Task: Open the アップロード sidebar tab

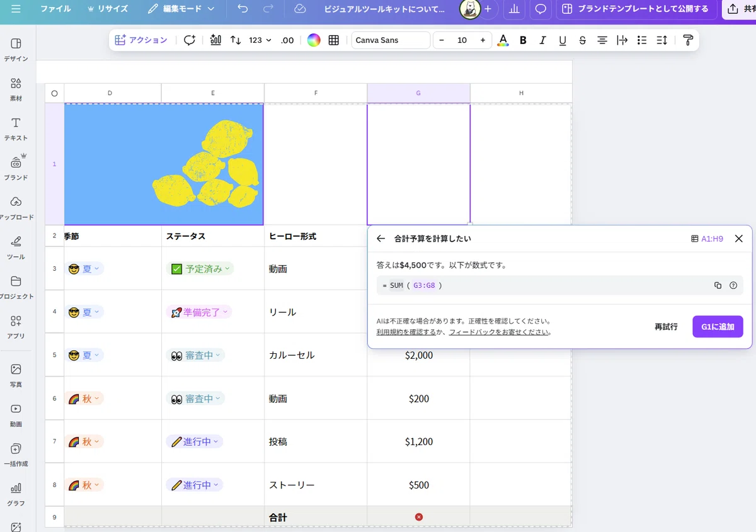Action: point(16,208)
